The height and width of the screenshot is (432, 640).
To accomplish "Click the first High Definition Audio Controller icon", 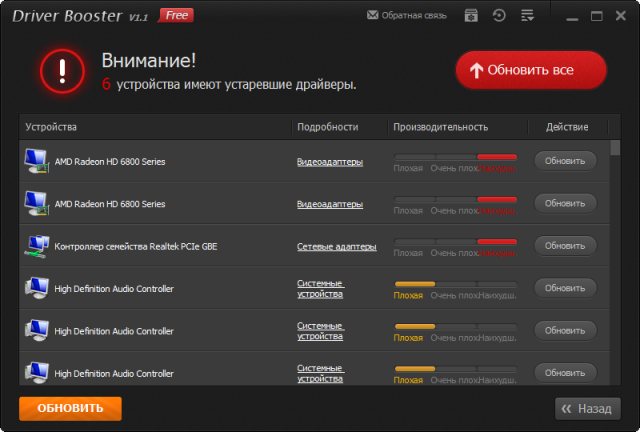I will tap(35, 289).
